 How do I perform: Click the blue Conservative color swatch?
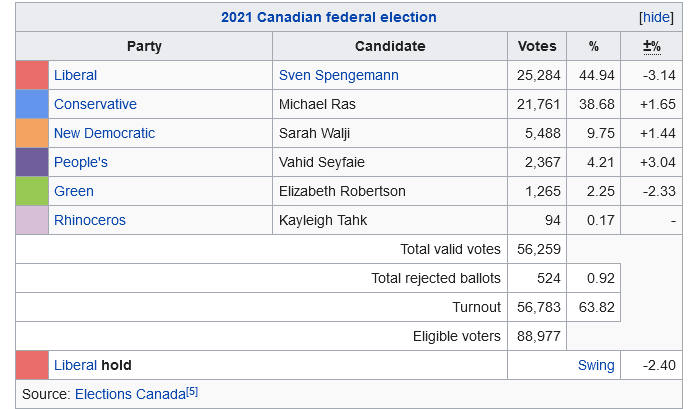tap(32, 104)
